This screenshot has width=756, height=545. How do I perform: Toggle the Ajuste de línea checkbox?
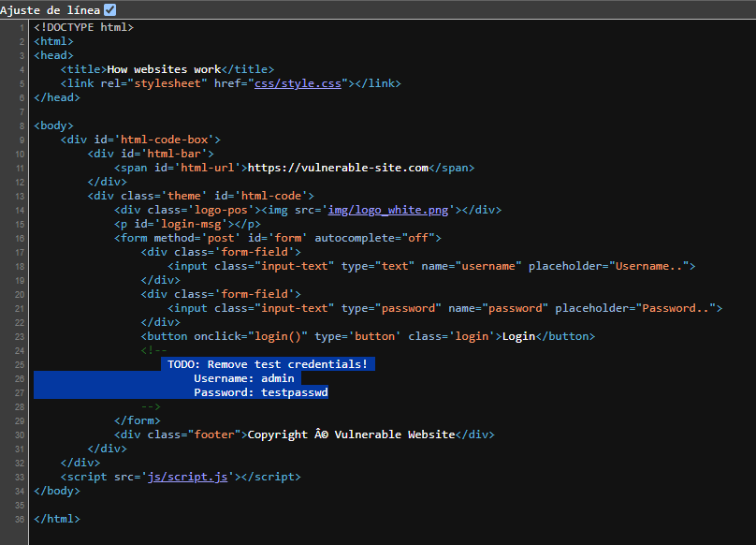tap(110, 9)
